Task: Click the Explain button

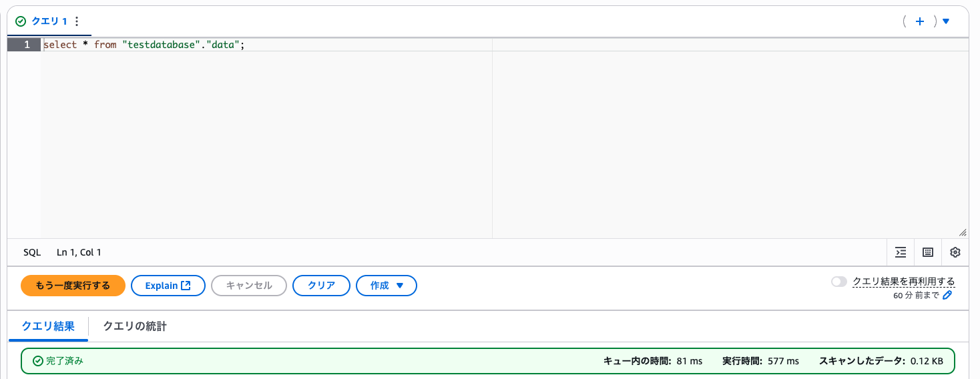Action: (168, 286)
